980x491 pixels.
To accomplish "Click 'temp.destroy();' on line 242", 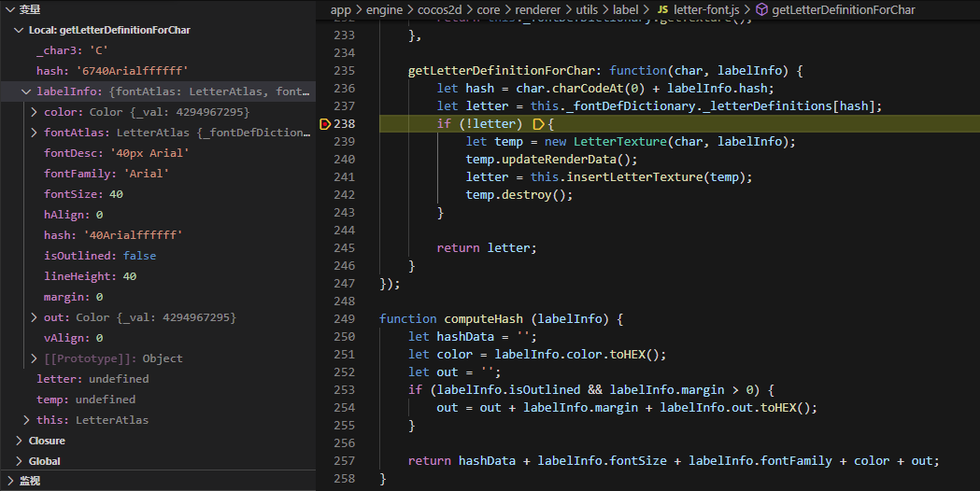I will [519, 195].
